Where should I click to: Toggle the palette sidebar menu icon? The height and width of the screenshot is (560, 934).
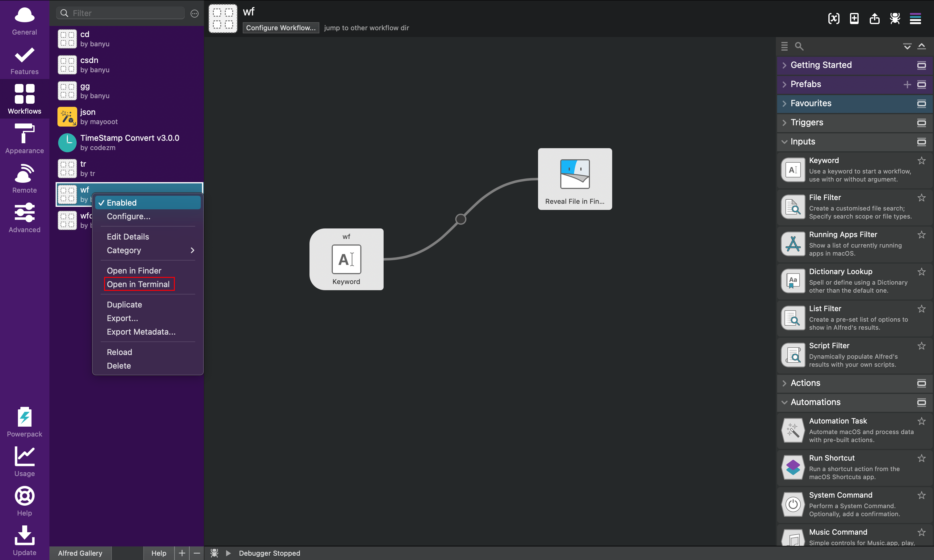[x=915, y=18]
